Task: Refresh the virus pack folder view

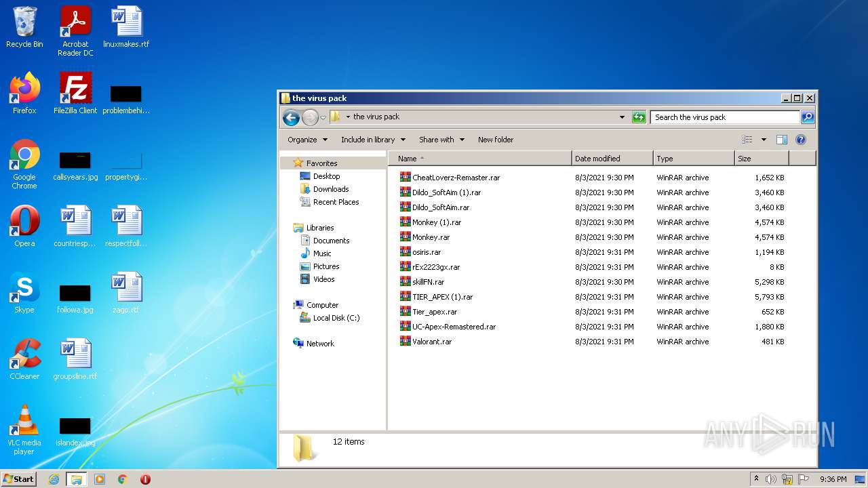Action: [638, 117]
